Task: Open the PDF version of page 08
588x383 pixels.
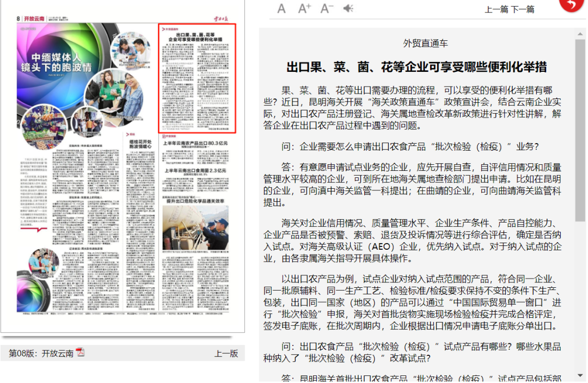Action: coord(80,353)
